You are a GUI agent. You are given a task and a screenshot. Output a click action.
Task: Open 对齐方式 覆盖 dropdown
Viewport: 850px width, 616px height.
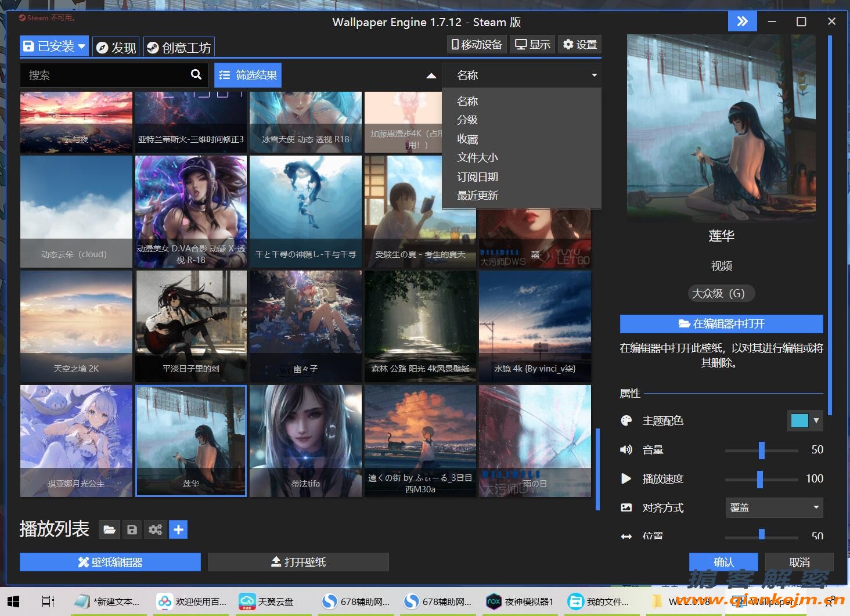tap(775, 507)
